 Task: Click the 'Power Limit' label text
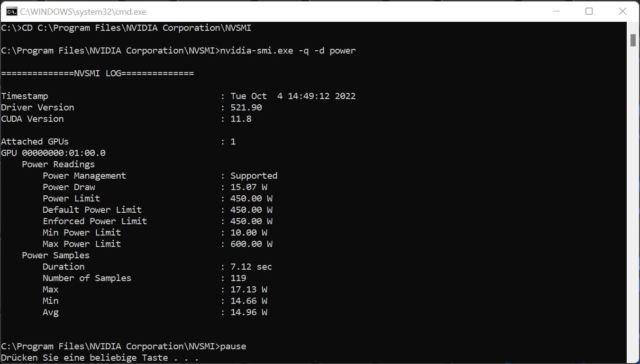(x=72, y=199)
